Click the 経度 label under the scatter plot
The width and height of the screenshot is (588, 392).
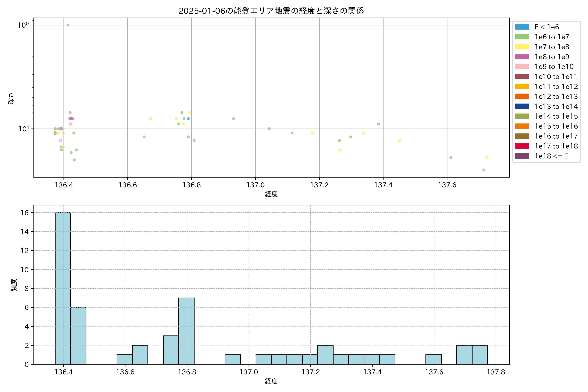[x=271, y=194]
